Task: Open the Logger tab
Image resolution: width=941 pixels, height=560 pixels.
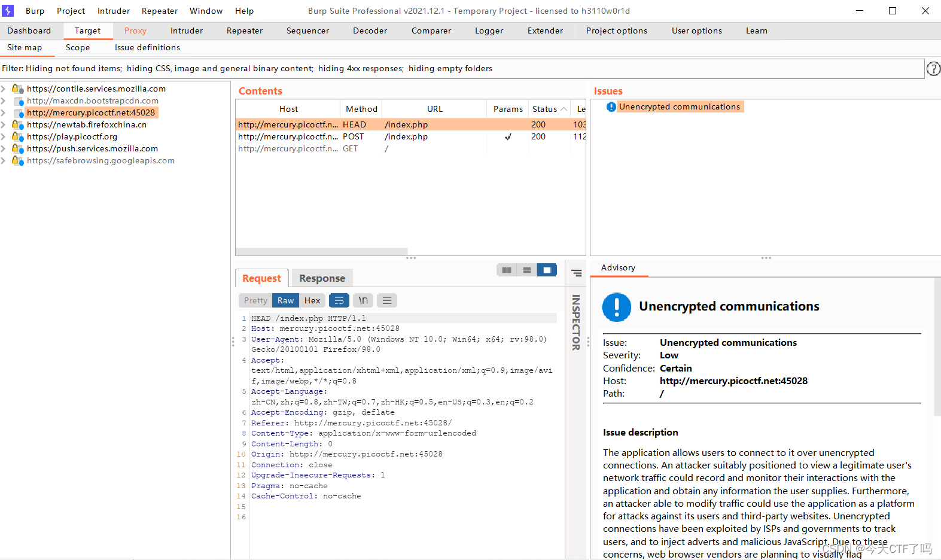Action: point(489,31)
